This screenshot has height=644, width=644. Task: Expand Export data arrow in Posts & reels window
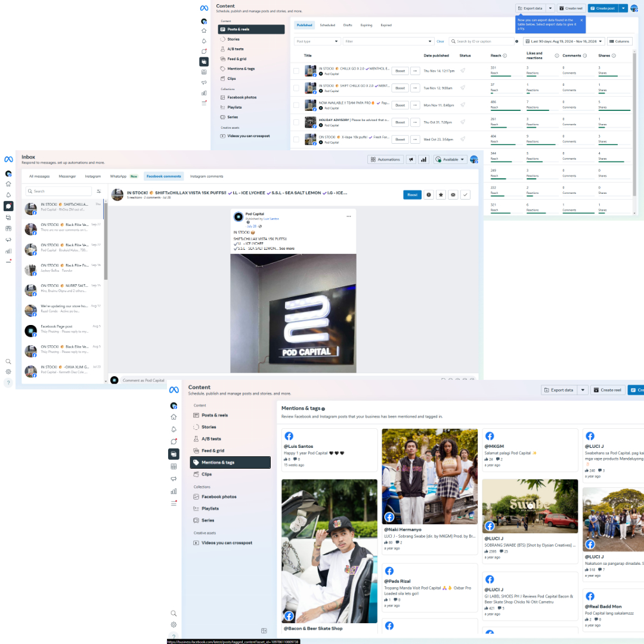pyautogui.click(x=550, y=8)
